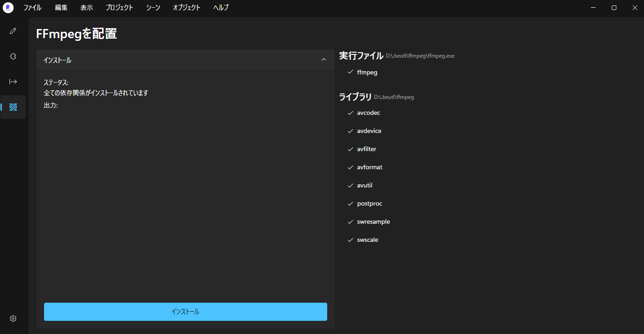
Task: Open the ヘルプ menu
Action: (221, 8)
